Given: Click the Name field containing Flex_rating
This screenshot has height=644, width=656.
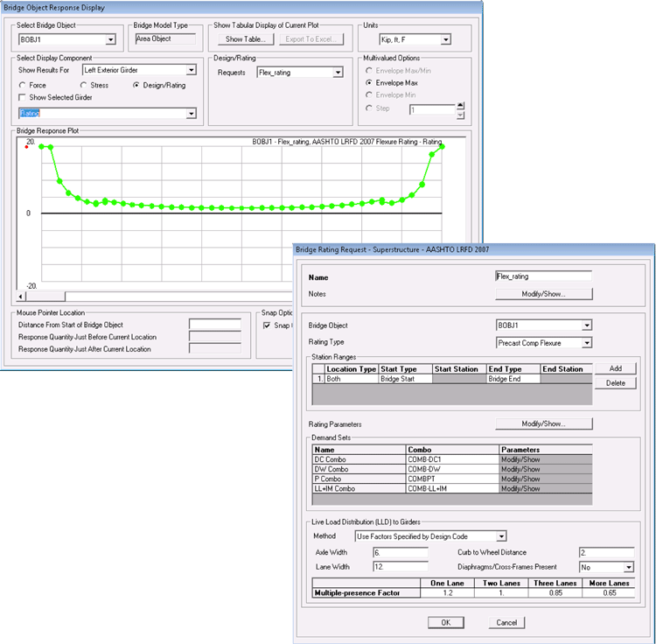Looking at the screenshot, I should coord(543,276).
